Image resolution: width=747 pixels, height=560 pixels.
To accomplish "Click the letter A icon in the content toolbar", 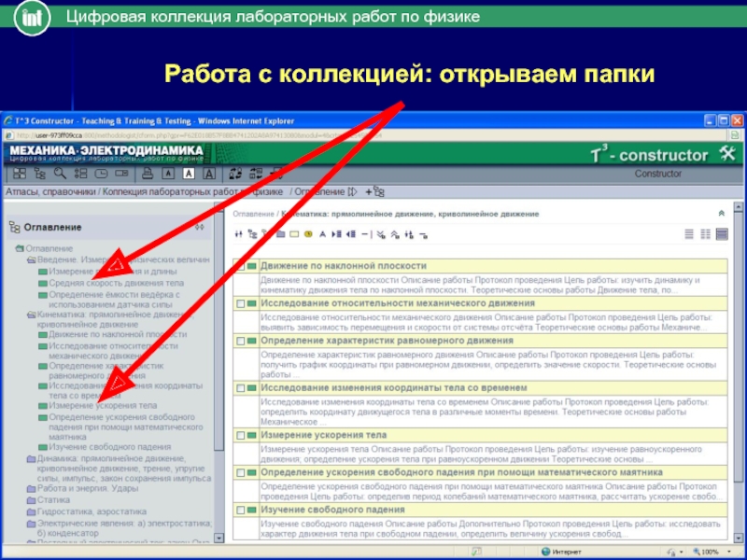I will pyautogui.click(x=322, y=234).
